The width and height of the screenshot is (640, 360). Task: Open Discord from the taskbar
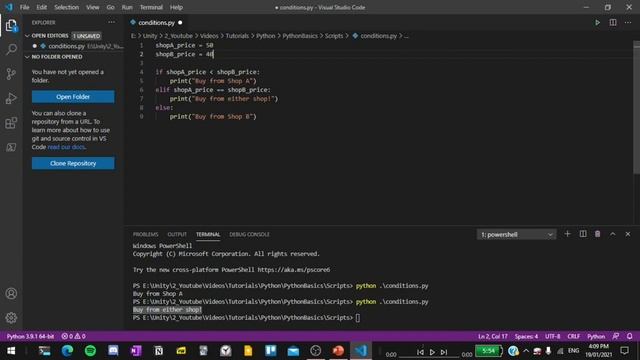click(113, 351)
